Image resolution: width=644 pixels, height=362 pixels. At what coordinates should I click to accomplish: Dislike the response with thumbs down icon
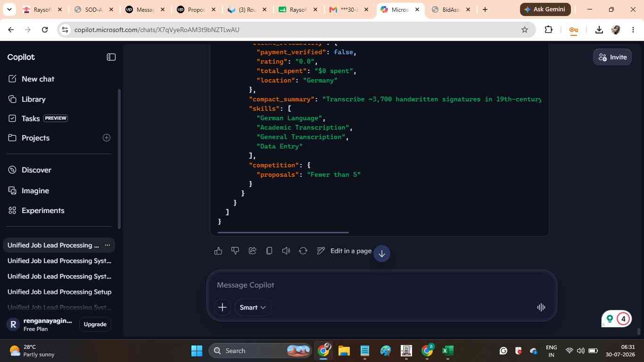(235, 251)
